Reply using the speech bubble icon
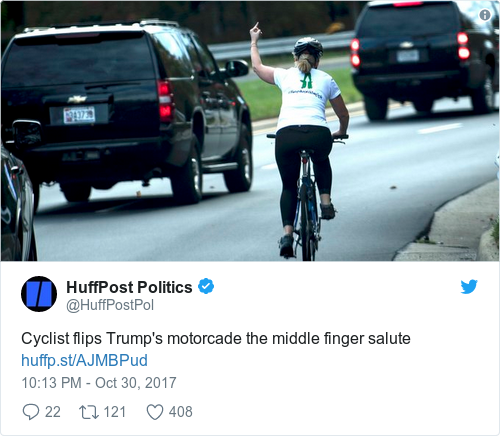The height and width of the screenshot is (436, 500). [x=31, y=412]
